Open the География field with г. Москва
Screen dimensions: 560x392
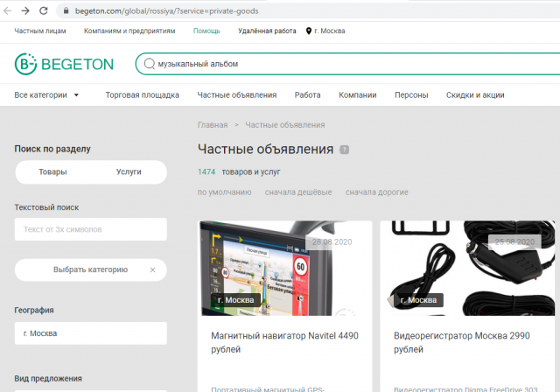pos(90,333)
